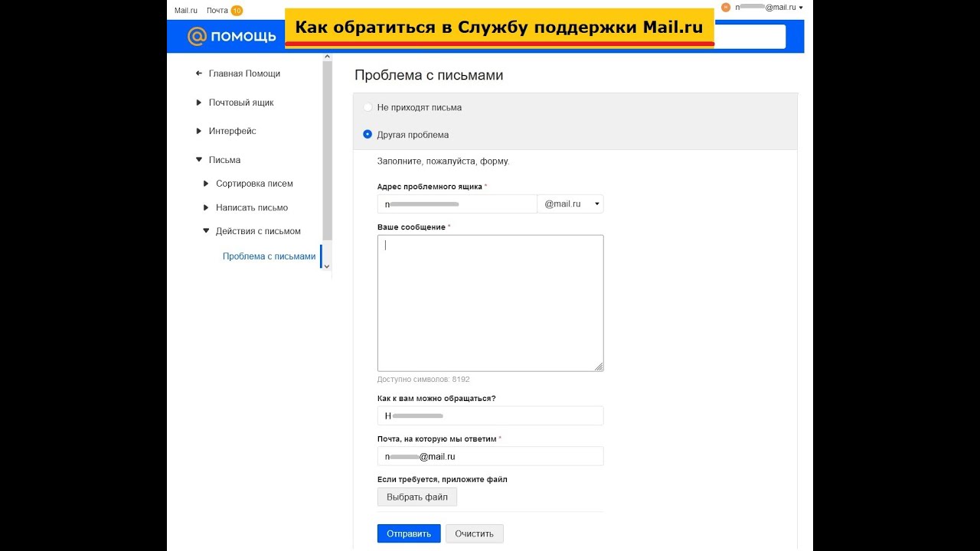Click the 'Заполните, пожалуйста, форму.' text

coord(443,161)
